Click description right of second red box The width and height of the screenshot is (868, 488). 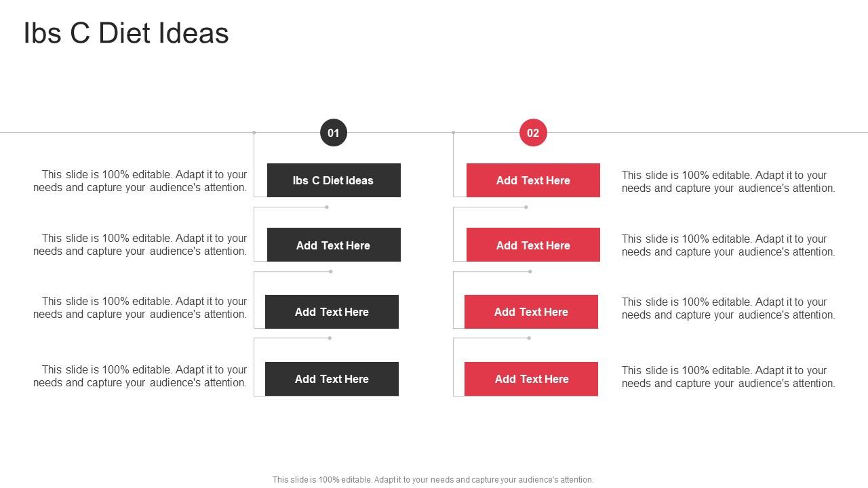728,245
